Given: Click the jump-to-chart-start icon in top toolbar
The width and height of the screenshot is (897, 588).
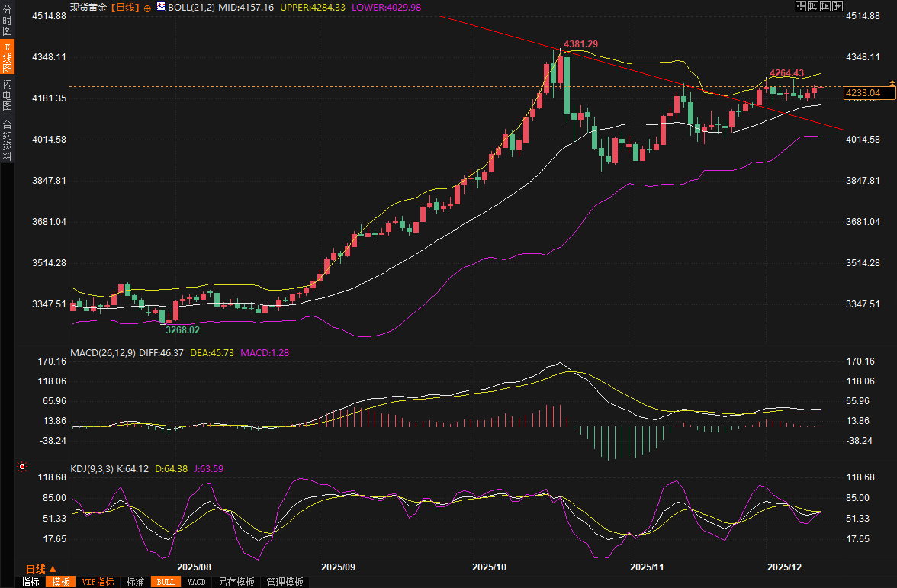Looking at the screenshot, I should pyautogui.click(x=813, y=6).
